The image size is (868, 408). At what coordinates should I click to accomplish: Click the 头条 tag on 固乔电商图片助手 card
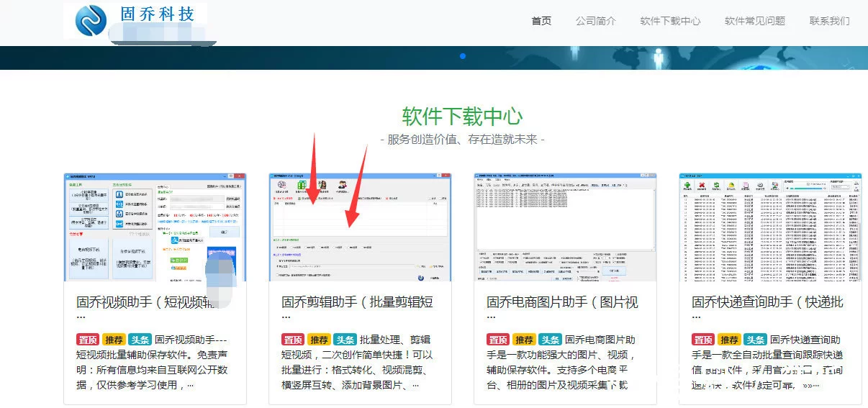pyautogui.click(x=550, y=340)
